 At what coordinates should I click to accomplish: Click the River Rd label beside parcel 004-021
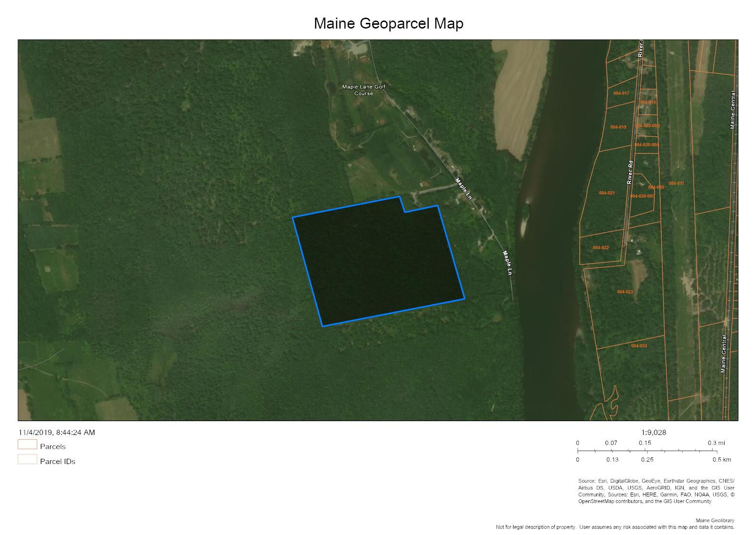point(630,172)
